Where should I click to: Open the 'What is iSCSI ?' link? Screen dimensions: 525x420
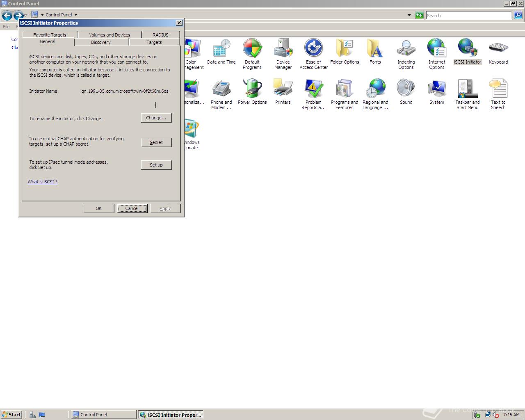point(43,182)
